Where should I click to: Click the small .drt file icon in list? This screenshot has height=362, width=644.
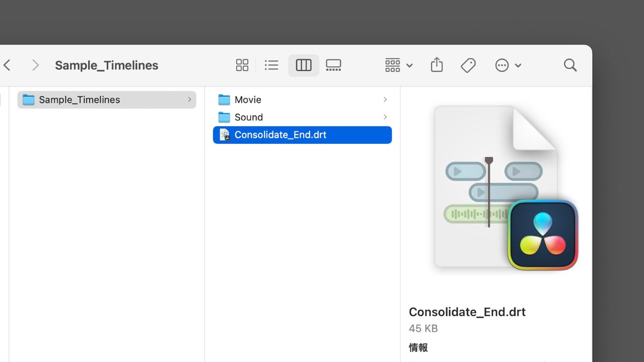pos(225,135)
